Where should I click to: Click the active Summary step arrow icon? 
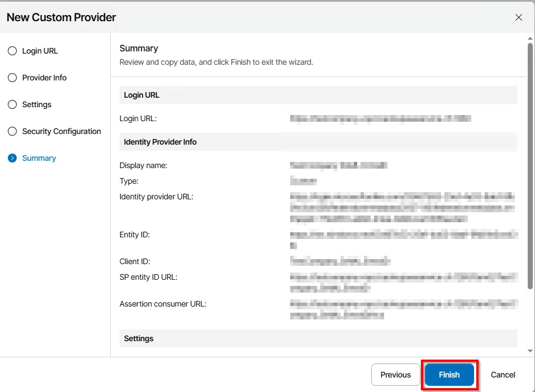[x=12, y=158]
